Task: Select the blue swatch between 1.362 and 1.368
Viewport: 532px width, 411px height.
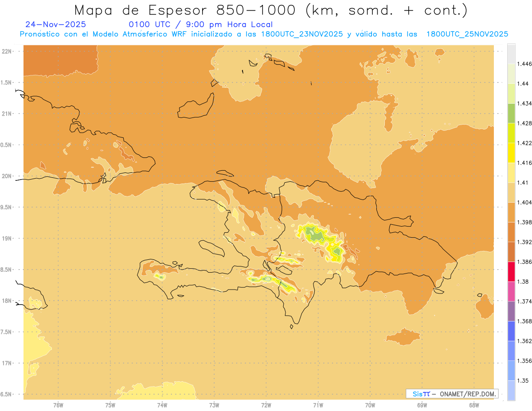Action: pyautogui.click(x=511, y=331)
